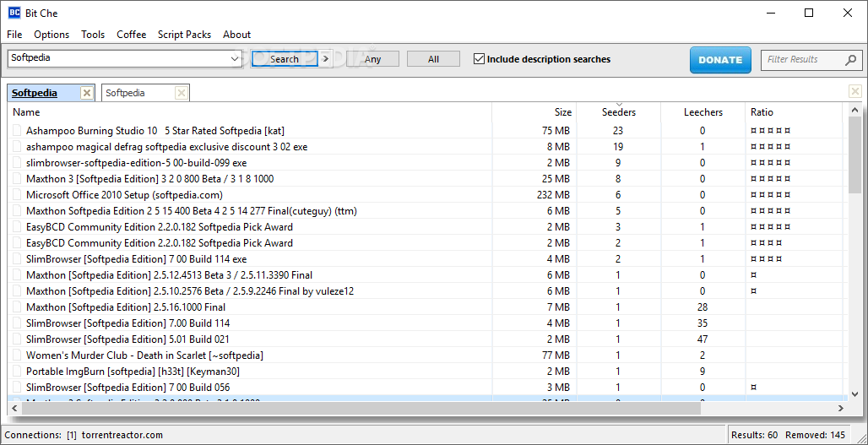Screen dimensions: 868x445
Task: Sort results by Name column header
Action: (250, 112)
